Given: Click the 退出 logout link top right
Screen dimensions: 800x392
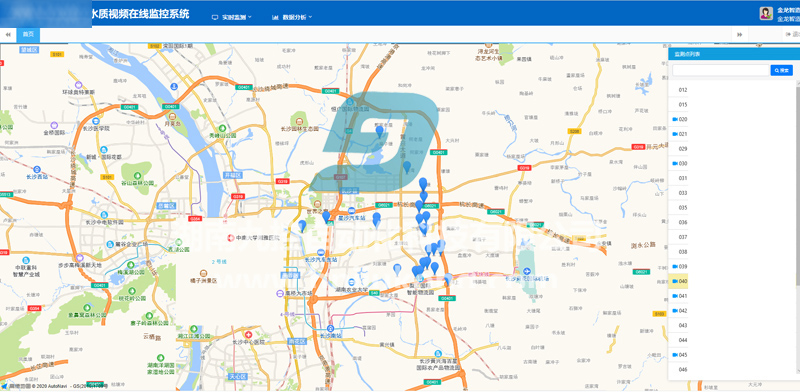Looking at the screenshot, I should click(793, 35).
